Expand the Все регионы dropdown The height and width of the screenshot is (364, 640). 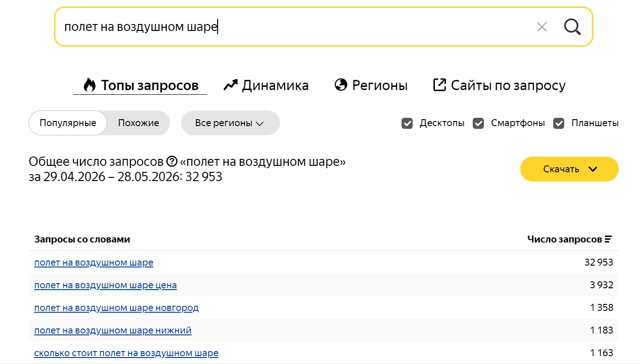click(x=230, y=123)
